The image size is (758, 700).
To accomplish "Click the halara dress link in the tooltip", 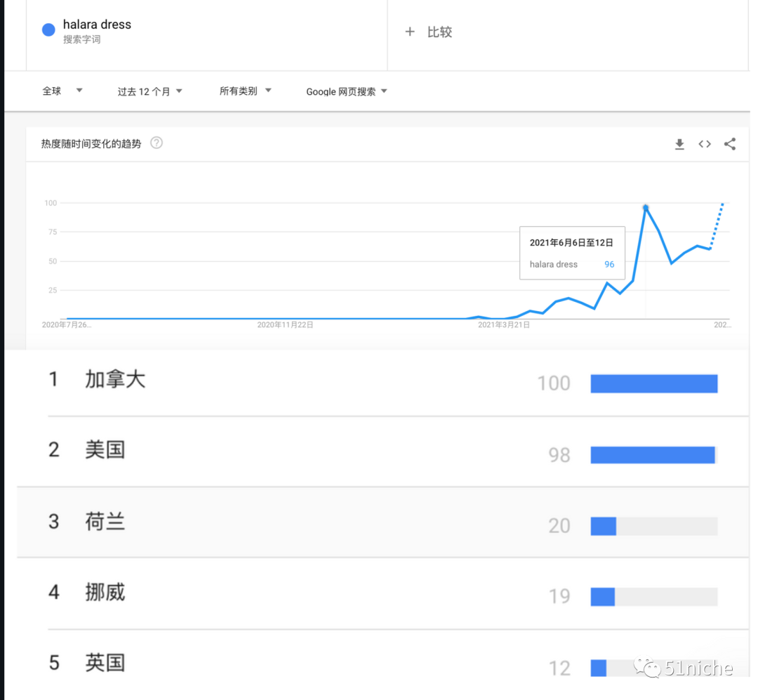I will pos(554,264).
